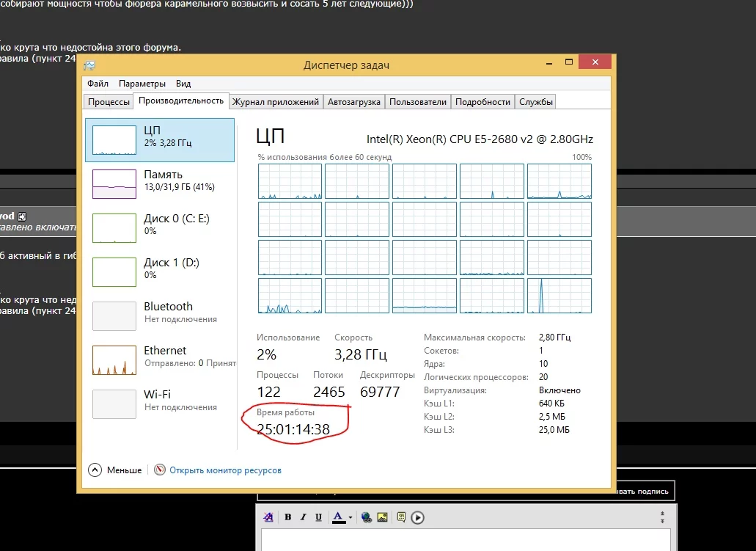The image size is (756, 551).
Task: Click the CPU name Intel Xeon E5-2680 v2
Action: [x=480, y=139]
